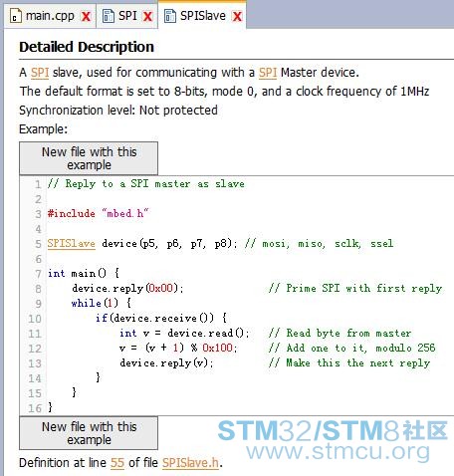Click the 'while(1) {' code line
Viewport: 454px width, 476px height.
click(102, 303)
